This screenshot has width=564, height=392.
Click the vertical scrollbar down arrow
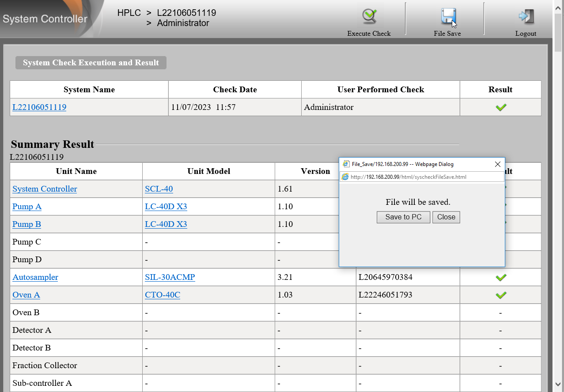click(x=559, y=384)
